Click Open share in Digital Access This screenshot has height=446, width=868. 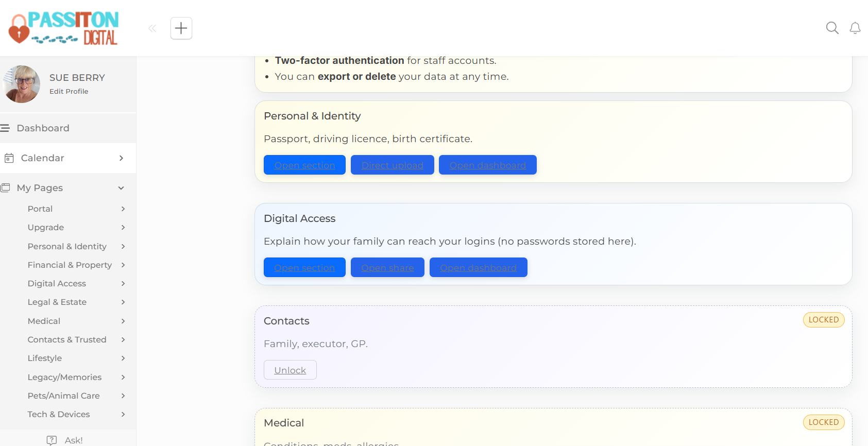click(387, 267)
